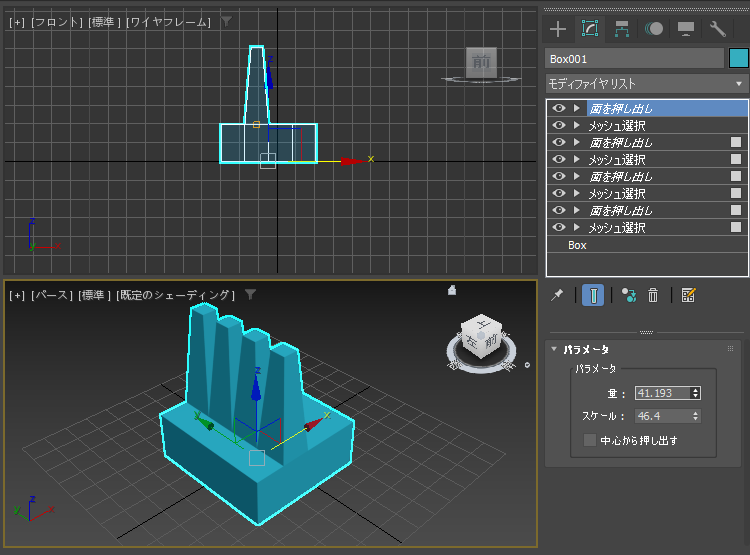
Task: Click the perspective viewport filter funnel icon
Action: click(x=250, y=294)
